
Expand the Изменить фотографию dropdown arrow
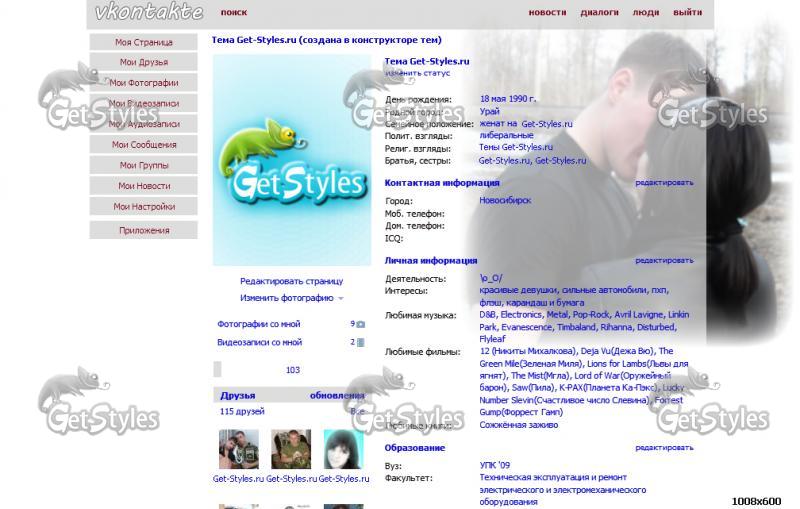tap(341, 298)
